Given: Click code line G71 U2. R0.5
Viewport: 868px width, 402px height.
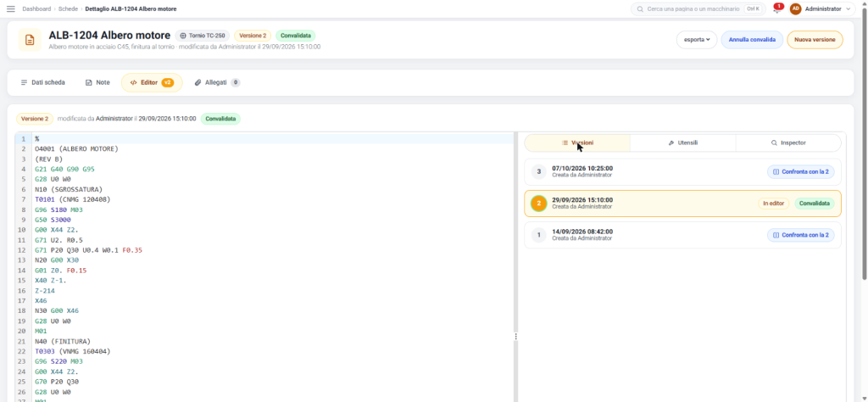Looking at the screenshot, I should (x=58, y=240).
